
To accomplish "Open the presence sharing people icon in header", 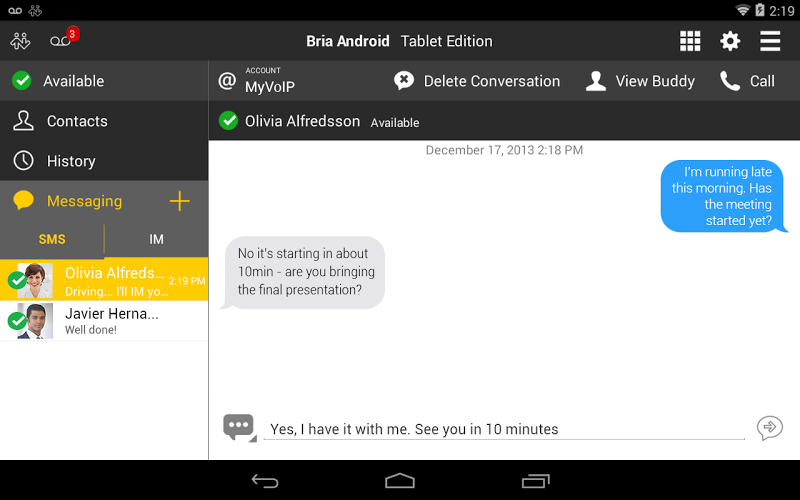I will (x=20, y=41).
